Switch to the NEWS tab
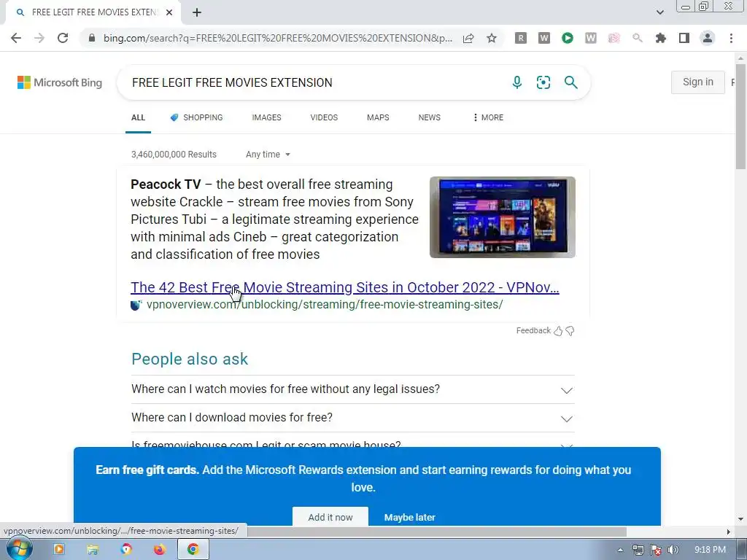Image resolution: width=747 pixels, height=560 pixels. click(429, 117)
